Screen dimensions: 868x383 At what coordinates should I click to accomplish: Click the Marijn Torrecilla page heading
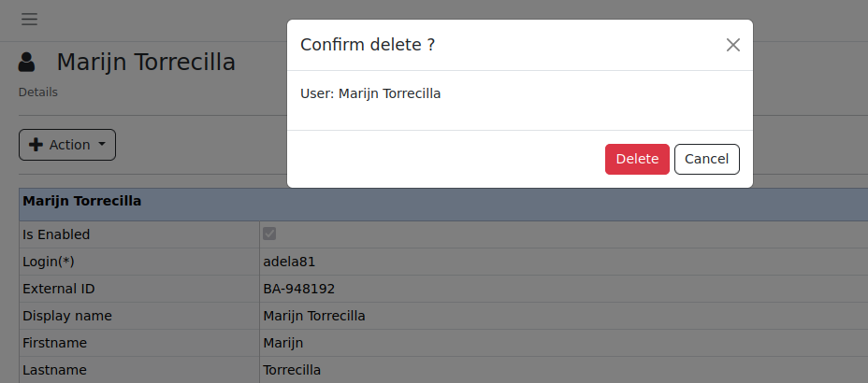click(146, 63)
